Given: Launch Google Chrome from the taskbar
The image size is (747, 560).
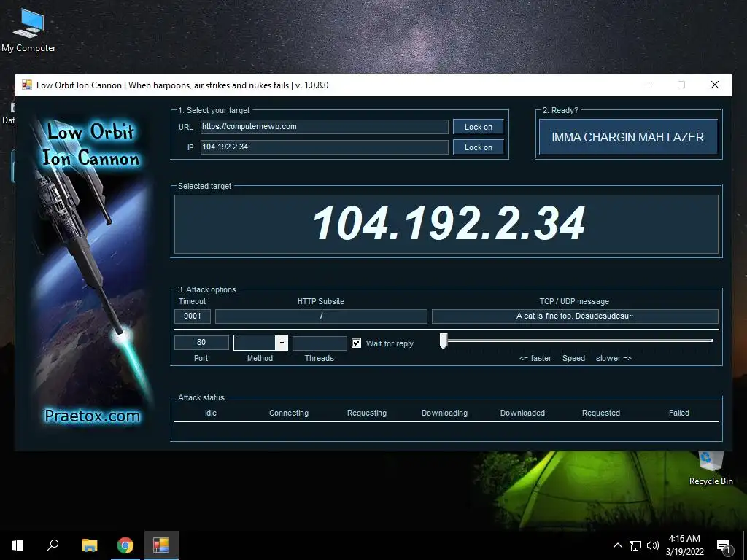Looking at the screenshot, I should (x=125, y=545).
